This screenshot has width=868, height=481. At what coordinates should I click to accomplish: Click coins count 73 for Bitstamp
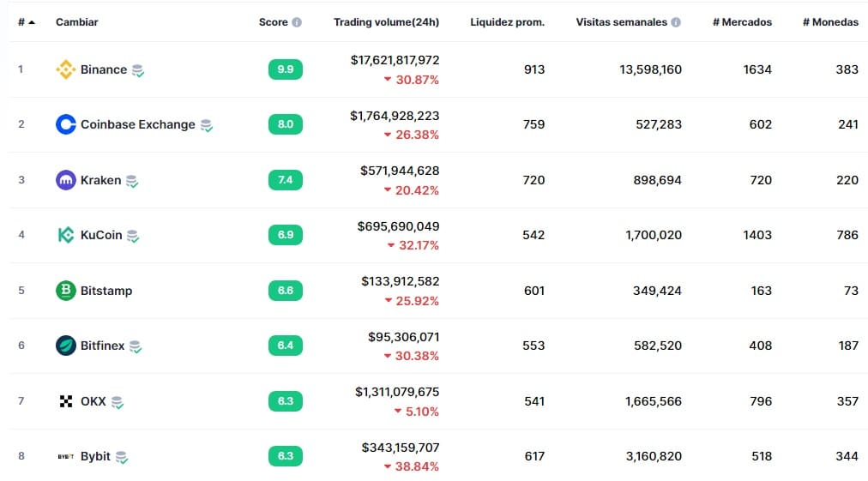click(x=852, y=291)
